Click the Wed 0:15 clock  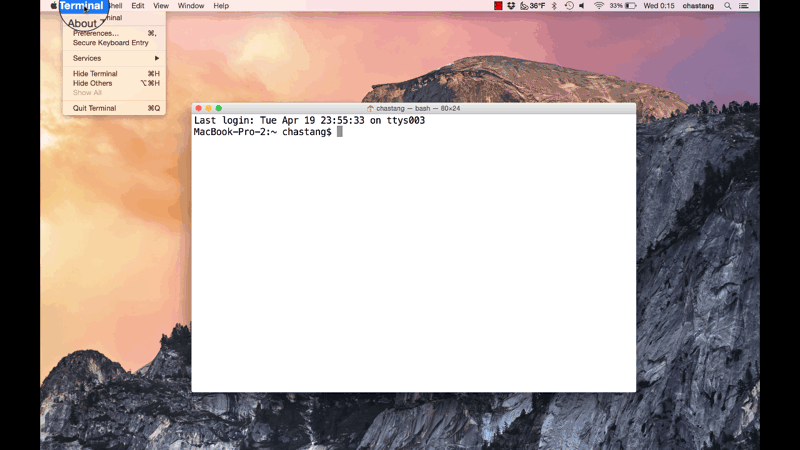[x=659, y=6]
